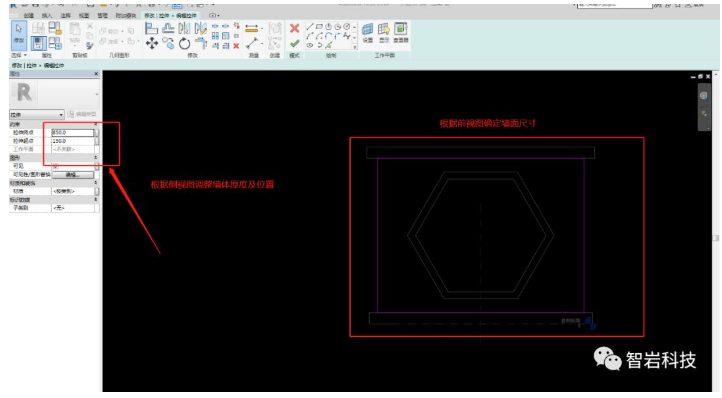Select the Inscribed Polygon draw tool
This screenshot has height=398, width=722.
pyautogui.click(x=328, y=27)
